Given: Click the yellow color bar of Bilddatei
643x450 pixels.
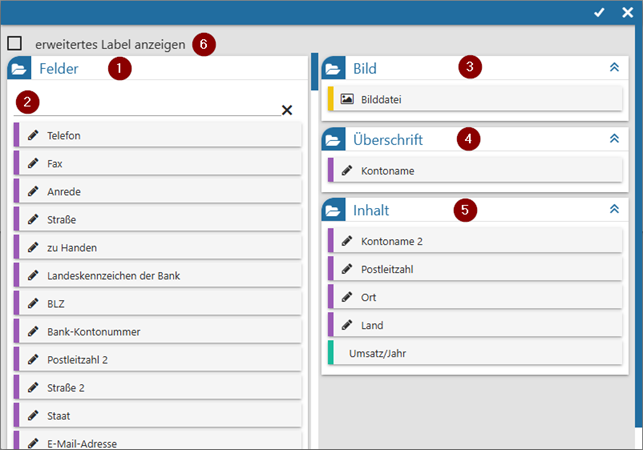Looking at the screenshot, I should point(331,98).
